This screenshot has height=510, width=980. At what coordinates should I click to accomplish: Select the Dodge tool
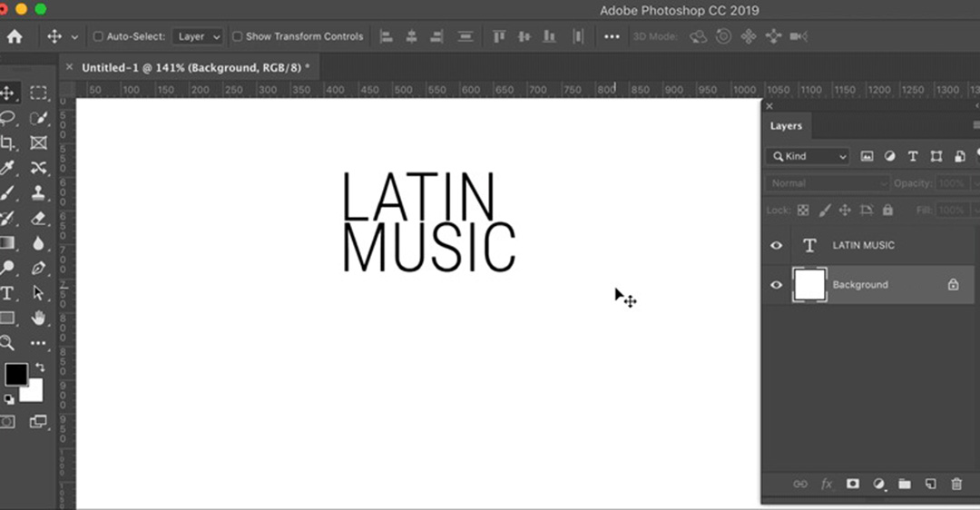tap(7, 268)
